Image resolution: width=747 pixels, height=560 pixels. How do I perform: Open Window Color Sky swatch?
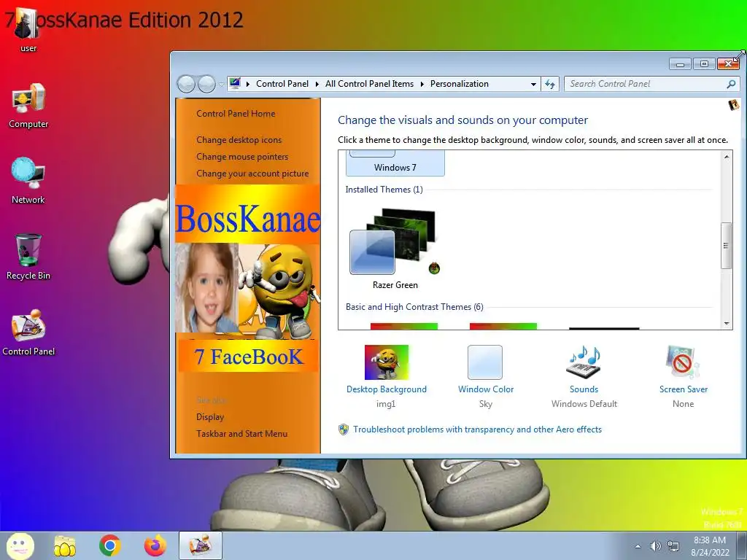pyautogui.click(x=485, y=362)
